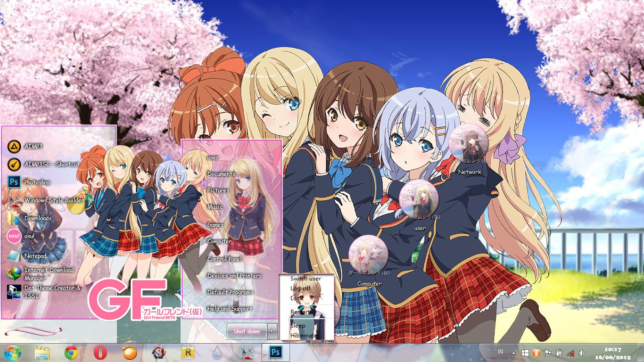This screenshot has height=362, width=644.
Task: Open Default Programs
Action: click(230, 292)
